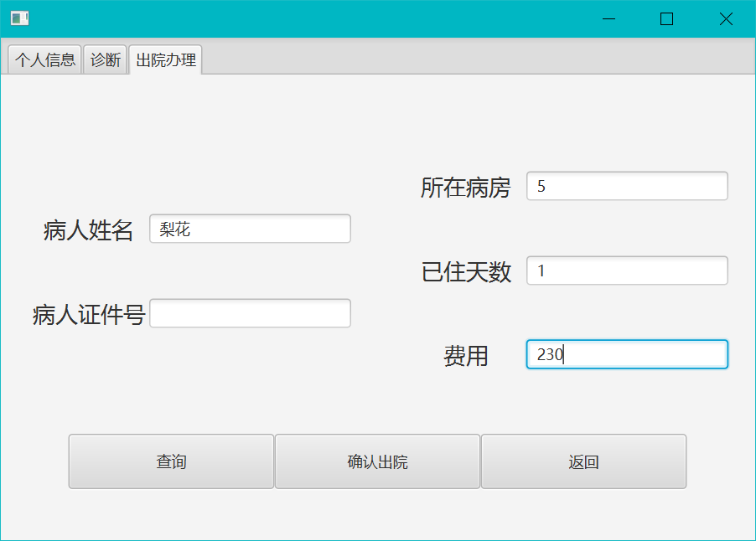756x541 pixels.
Task: Click the application icon in title bar
Action: (20, 18)
